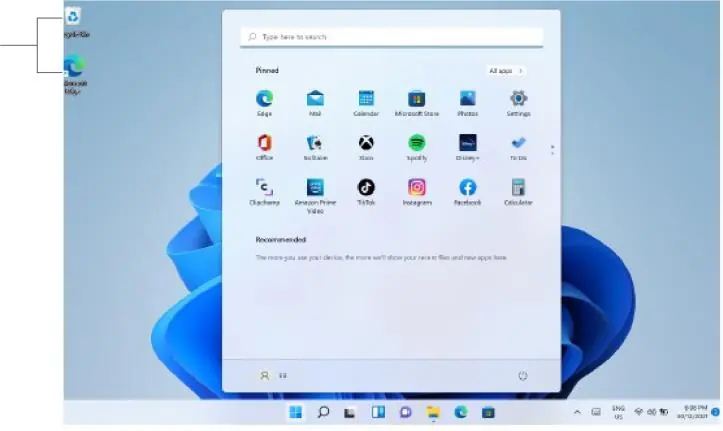This screenshot has width=723, height=431.
Task: Go to next page of pinned apps
Action: coord(552,153)
